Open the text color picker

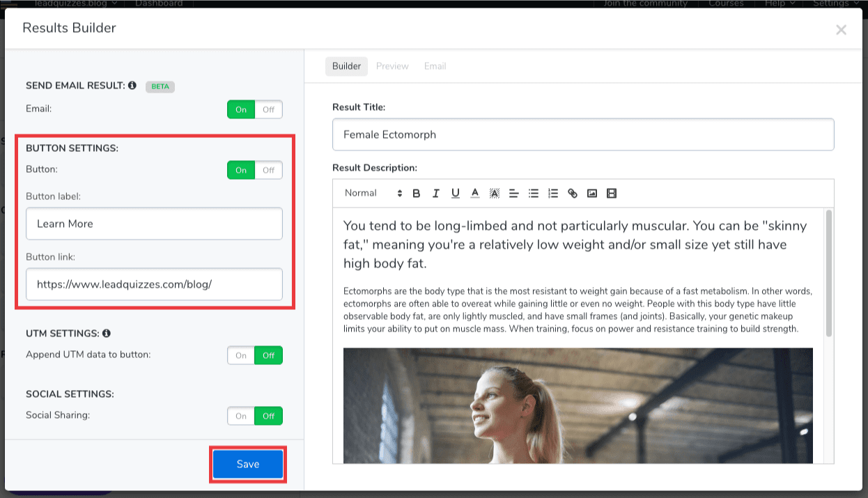475,194
